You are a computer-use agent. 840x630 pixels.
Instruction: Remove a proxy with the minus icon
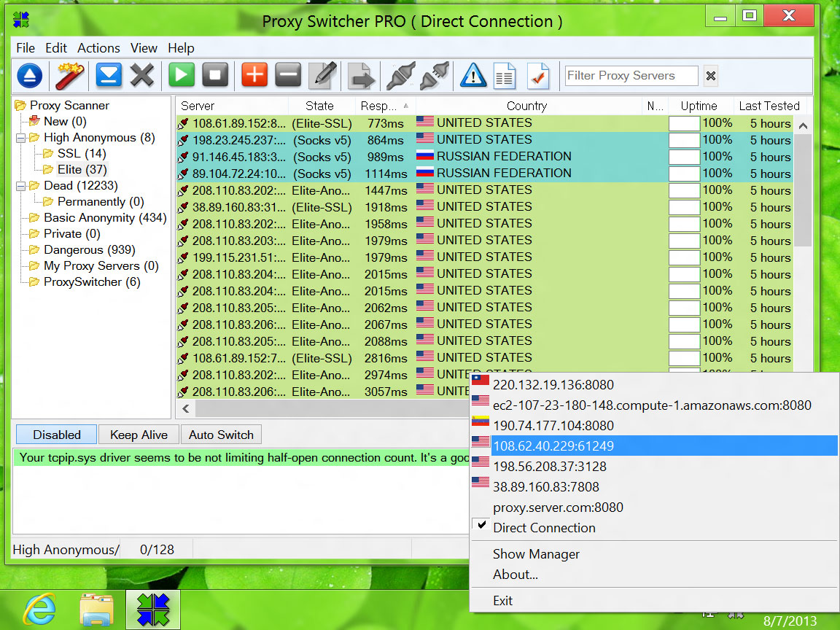click(288, 76)
